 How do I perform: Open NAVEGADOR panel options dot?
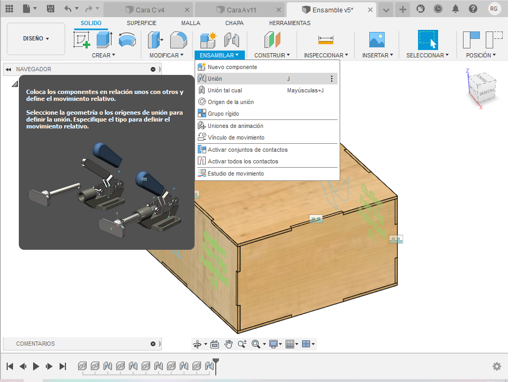point(153,69)
